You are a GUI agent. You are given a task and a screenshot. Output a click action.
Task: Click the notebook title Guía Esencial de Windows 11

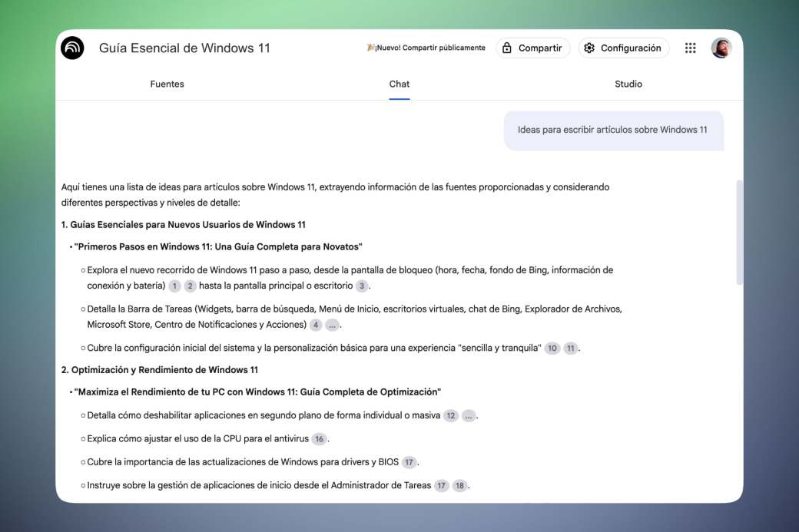[184, 48]
